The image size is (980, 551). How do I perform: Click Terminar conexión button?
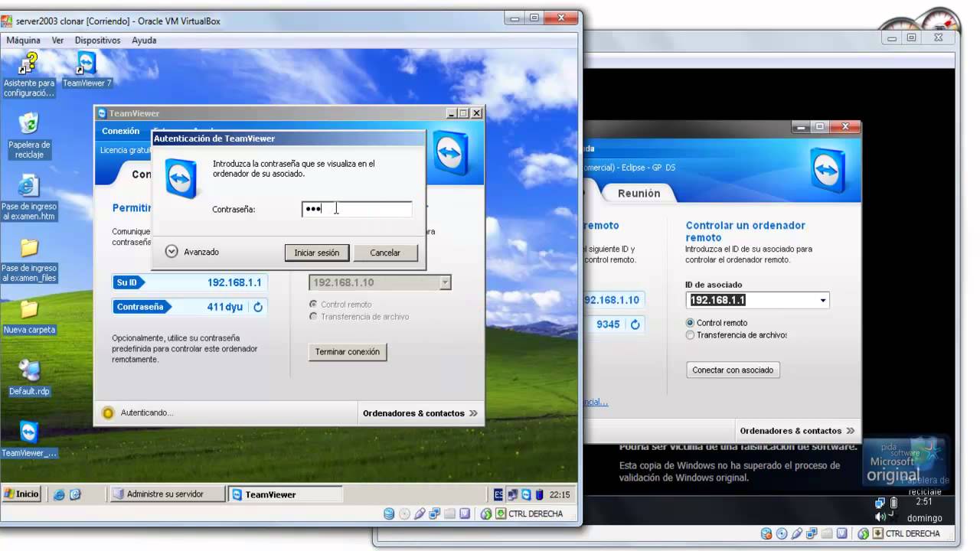click(x=348, y=352)
